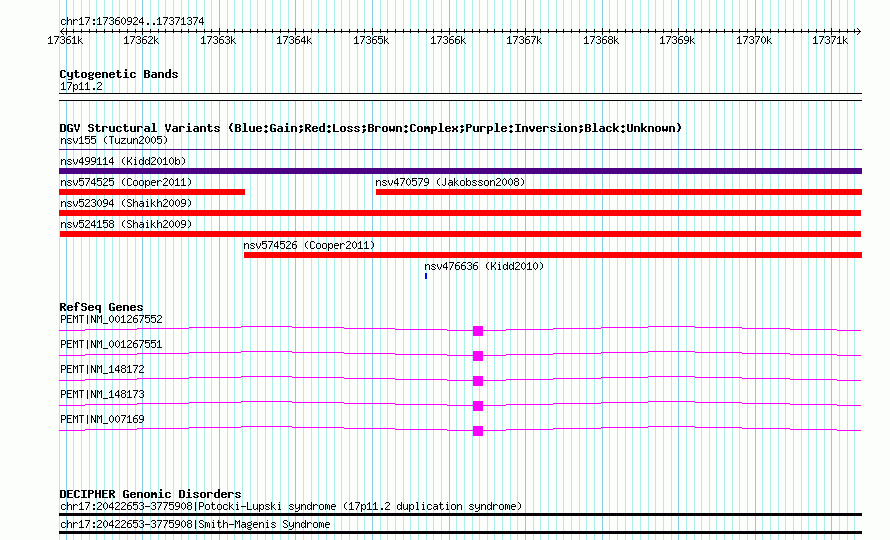The width and height of the screenshot is (890, 540).
Task: Click the nsv574526 (Cooper2011) label
Action: (x=309, y=245)
